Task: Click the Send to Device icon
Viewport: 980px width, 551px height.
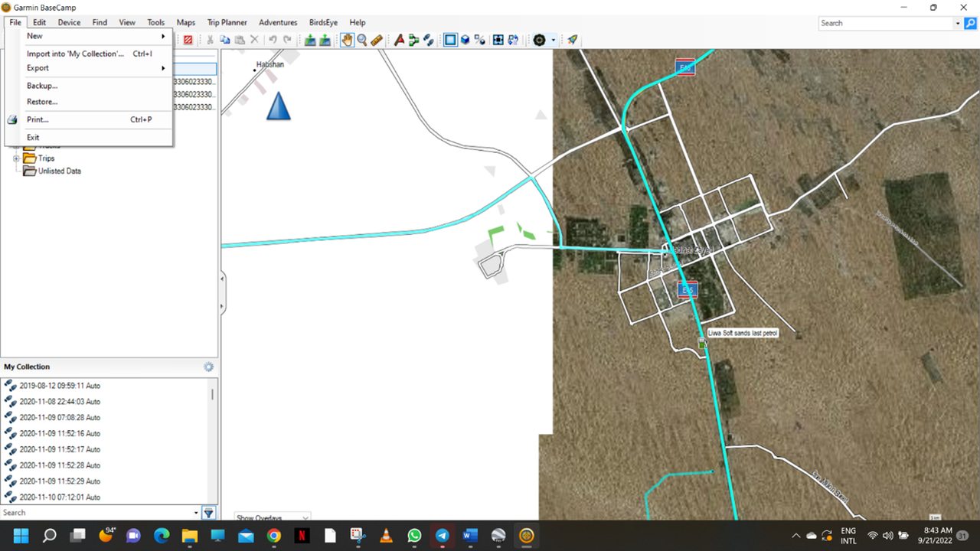Action: click(310, 40)
